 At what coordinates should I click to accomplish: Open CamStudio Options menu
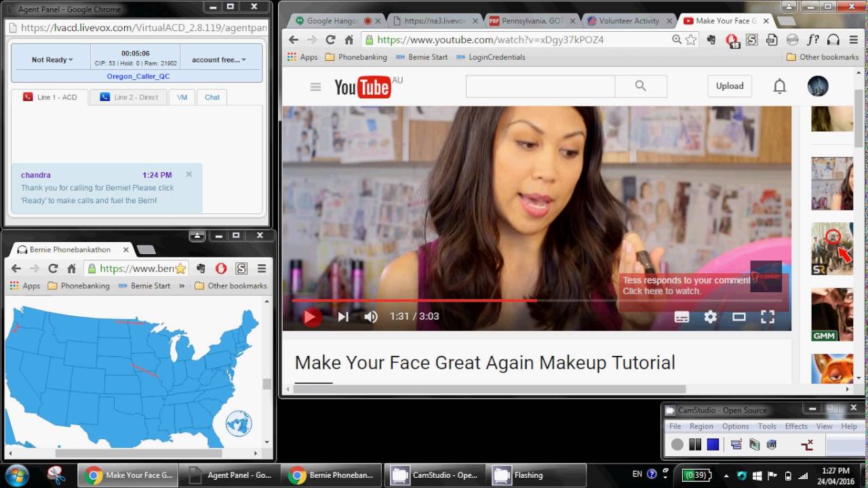pyautogui.click(x=735, y=426)
